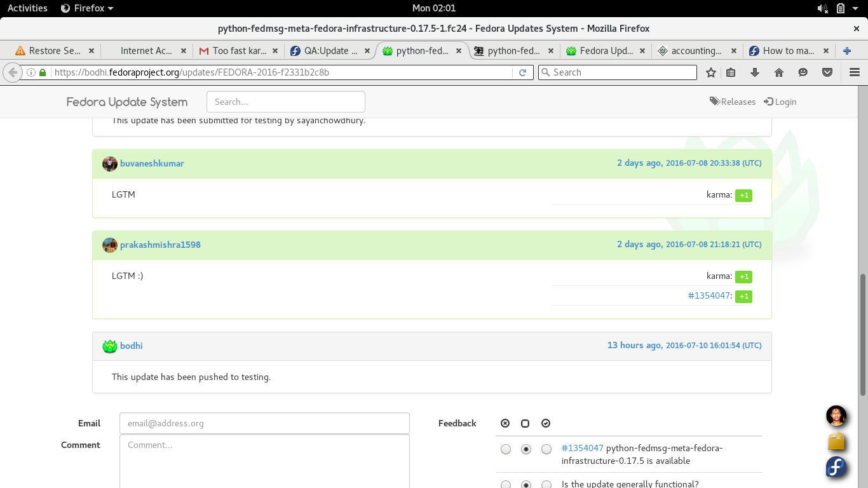The width and height of the screenshot is (868, 488).
Task: Open site identity info icon in address bar
Action: 31,72
